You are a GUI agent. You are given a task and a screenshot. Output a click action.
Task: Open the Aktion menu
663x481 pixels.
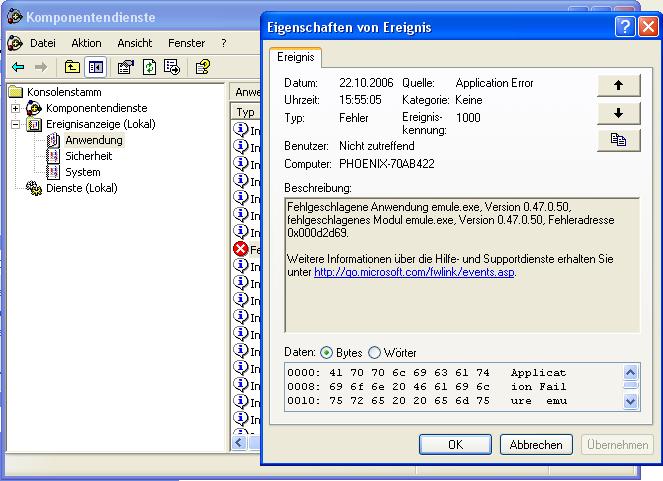point(86,43)
